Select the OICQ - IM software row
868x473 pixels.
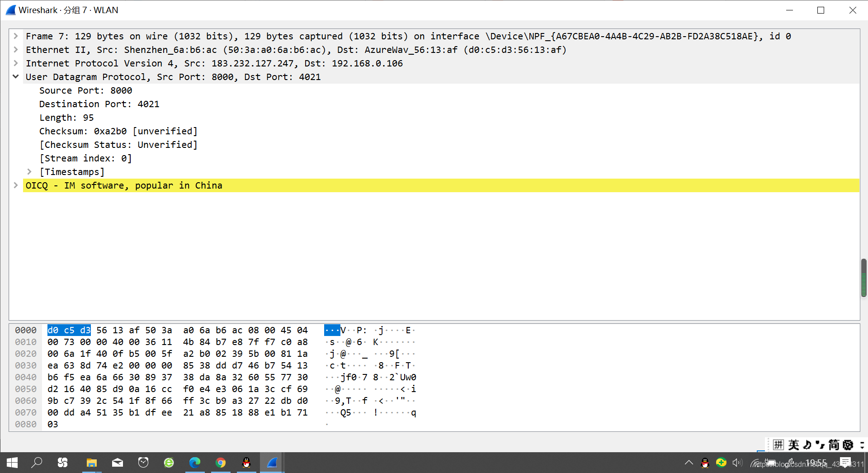pyautogui.click(x=441, y=185)
